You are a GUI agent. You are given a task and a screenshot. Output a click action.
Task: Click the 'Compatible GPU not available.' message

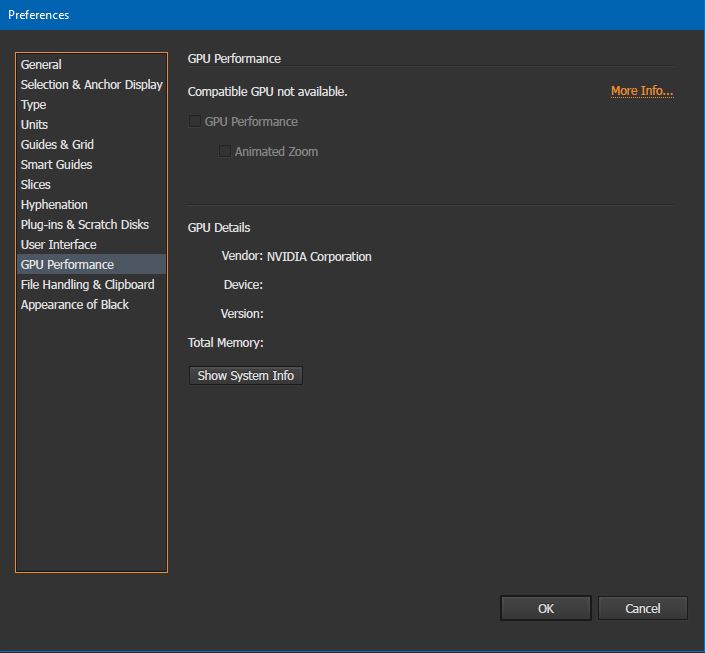(x=268, y=92)
